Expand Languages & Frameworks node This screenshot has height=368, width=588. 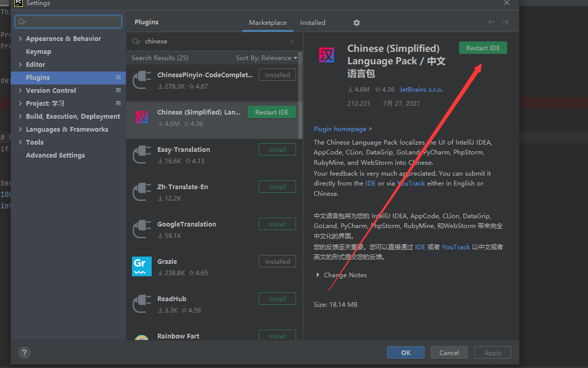[x=20, y=129]
